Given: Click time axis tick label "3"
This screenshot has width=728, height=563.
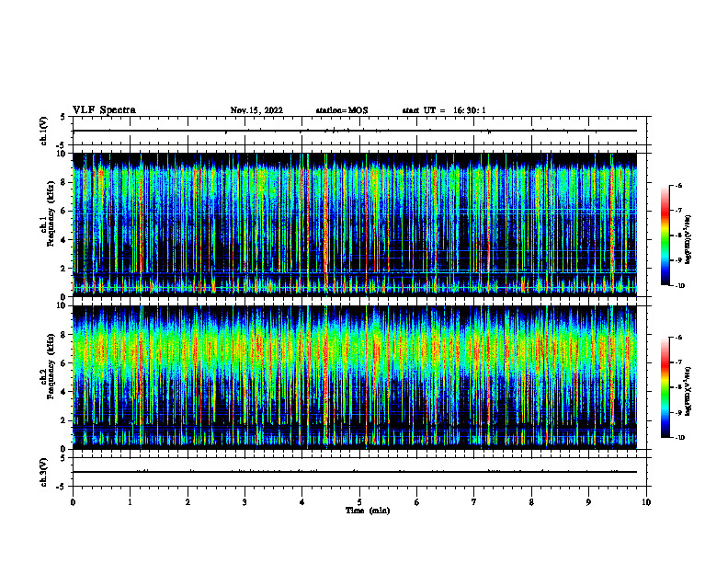Looking at the screenshot, I should tap(245, 502).
